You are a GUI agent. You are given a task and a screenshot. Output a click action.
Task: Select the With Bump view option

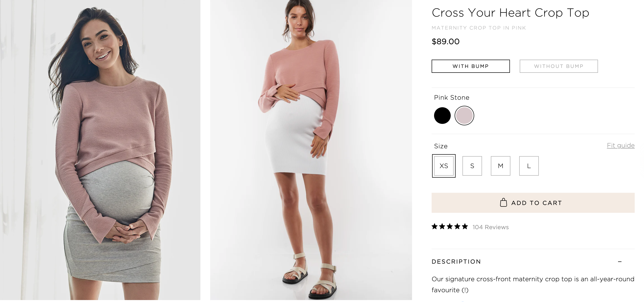tap(471, 66)
